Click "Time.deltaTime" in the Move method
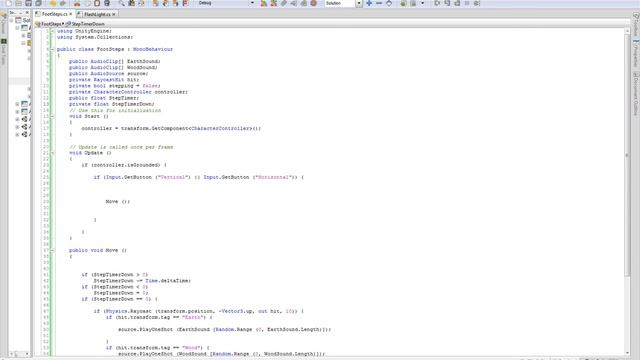The height and width of the screenshot is (360, 640). 167,281
